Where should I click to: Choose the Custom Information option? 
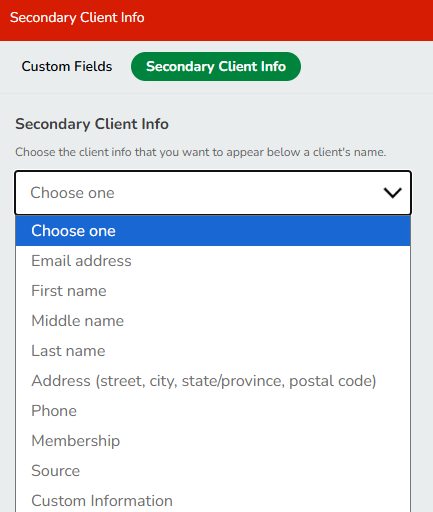213,500
